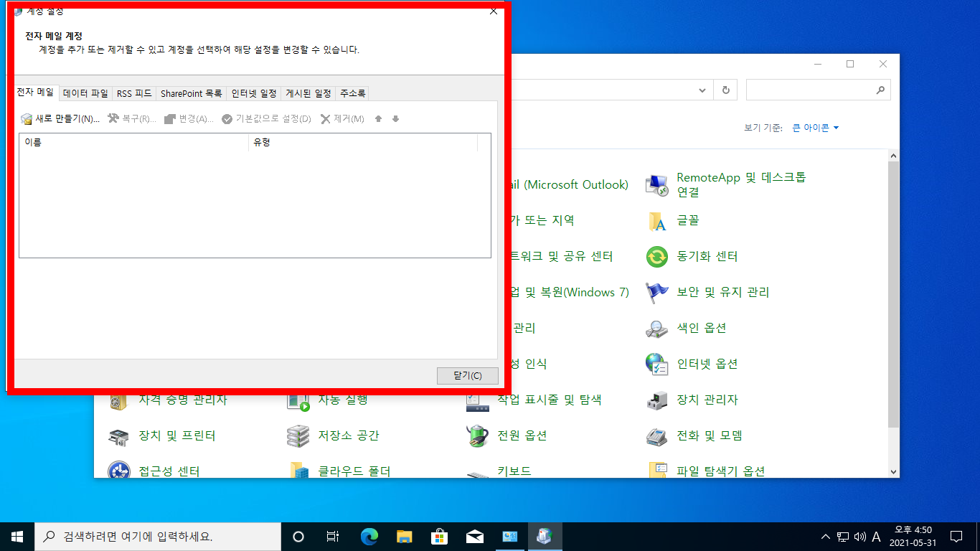Viewport: 980px width, 551px height.
Task: Click the Control Panel search field
Action: pyautogui.click(x=819, y=90)
